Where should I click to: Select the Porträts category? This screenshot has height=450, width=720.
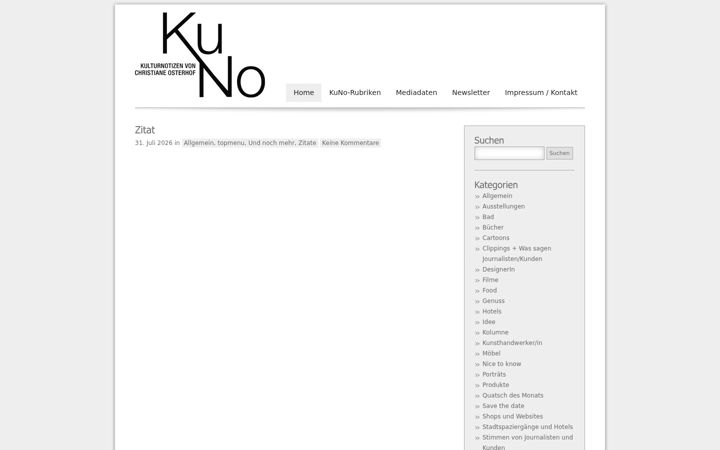494,374
